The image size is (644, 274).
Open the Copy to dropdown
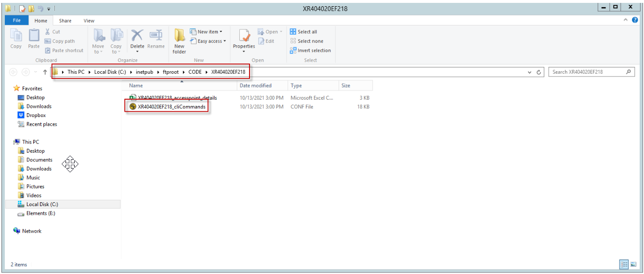pos(116,41)
